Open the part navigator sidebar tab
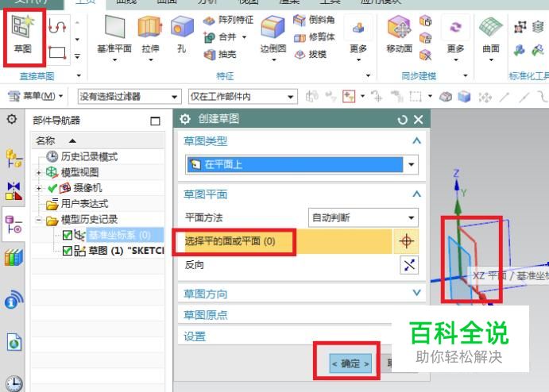 [14, 224]
